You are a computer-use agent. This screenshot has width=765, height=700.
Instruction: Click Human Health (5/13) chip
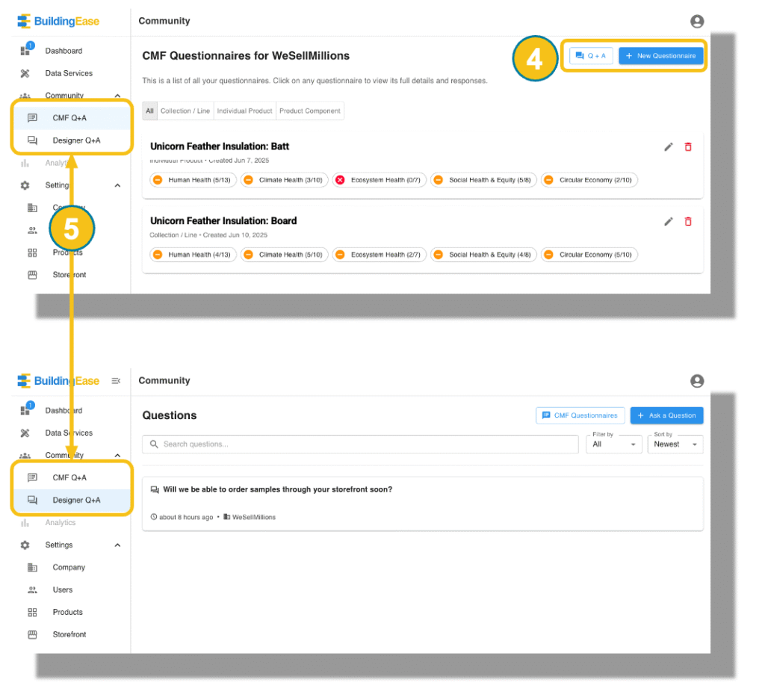pos(193,180)
